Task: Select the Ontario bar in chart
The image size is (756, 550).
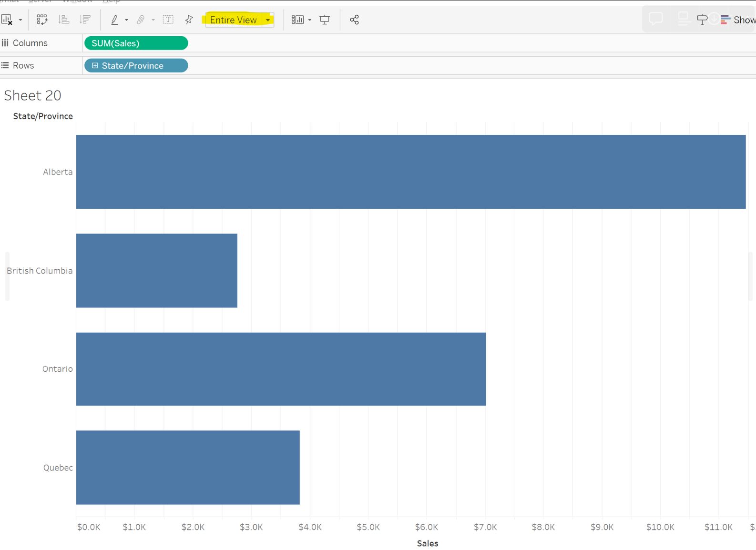Action: tap(281, 369)
